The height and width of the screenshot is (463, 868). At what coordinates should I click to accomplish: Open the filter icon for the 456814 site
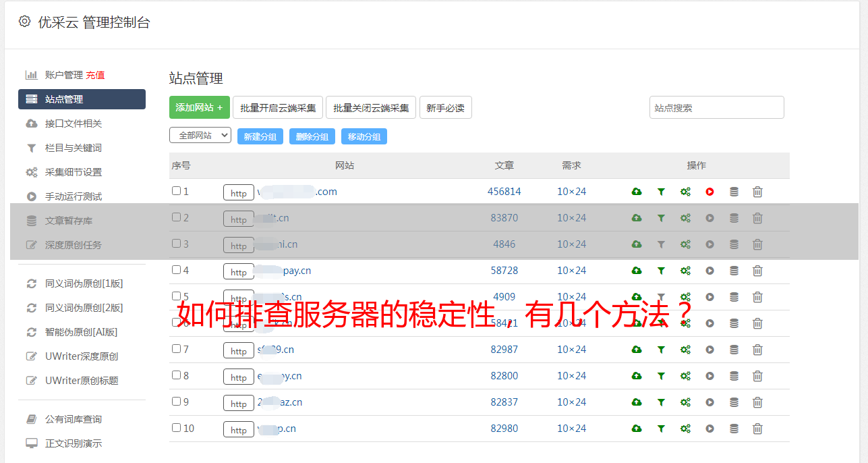coord(661,192)
